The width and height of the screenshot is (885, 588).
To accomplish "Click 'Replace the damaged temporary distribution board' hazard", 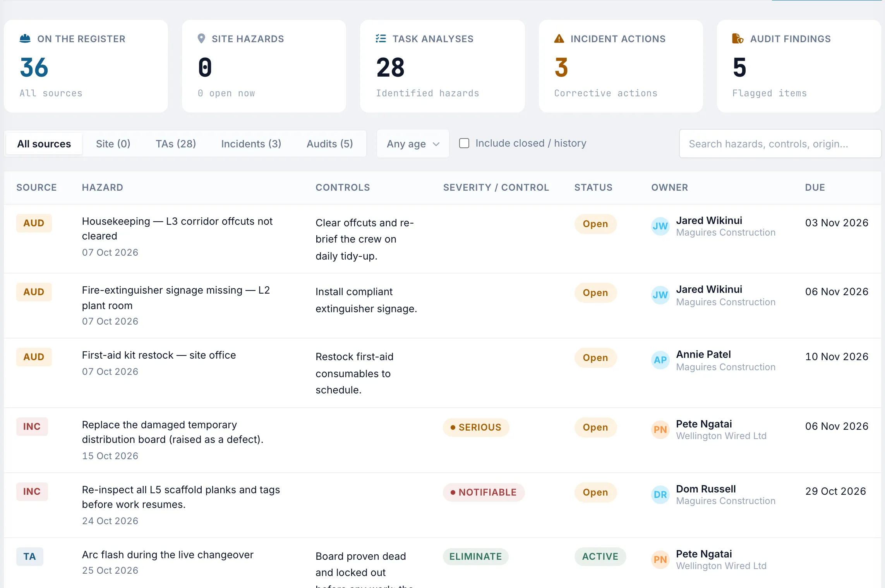I will point(173,432).
